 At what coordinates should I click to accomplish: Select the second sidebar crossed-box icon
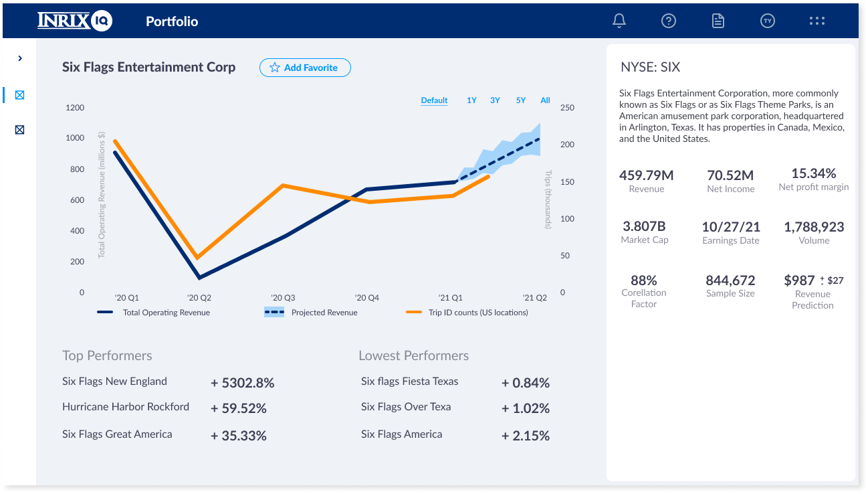19,129
